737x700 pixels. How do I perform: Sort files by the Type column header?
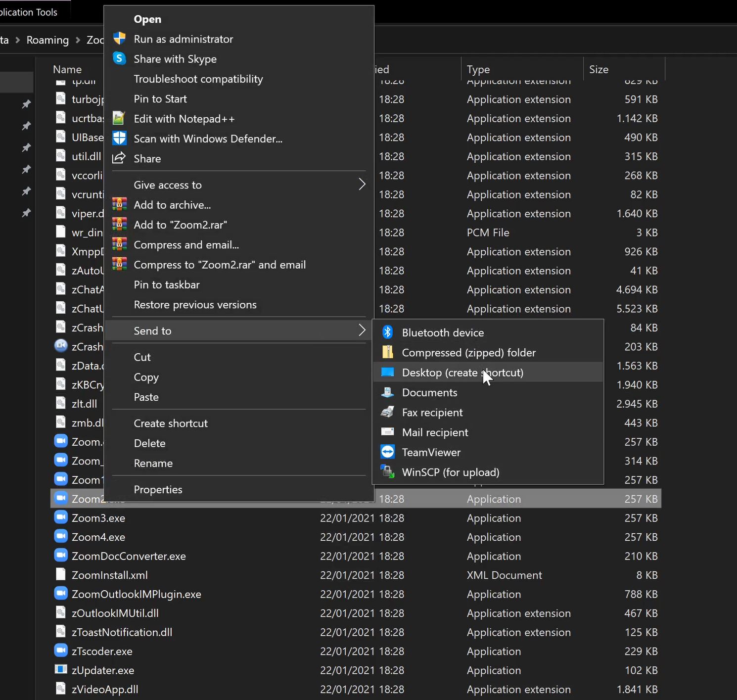pyautogui.click(x=478, y=69)
